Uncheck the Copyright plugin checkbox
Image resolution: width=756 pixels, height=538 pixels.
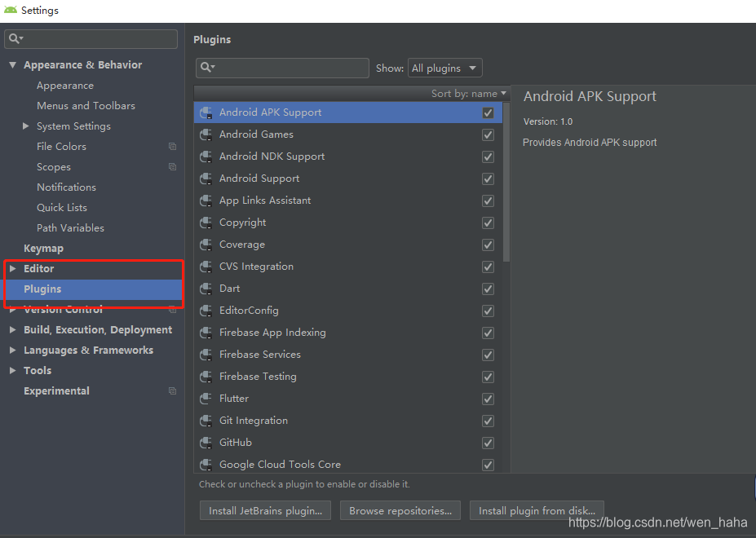(488, 223)
